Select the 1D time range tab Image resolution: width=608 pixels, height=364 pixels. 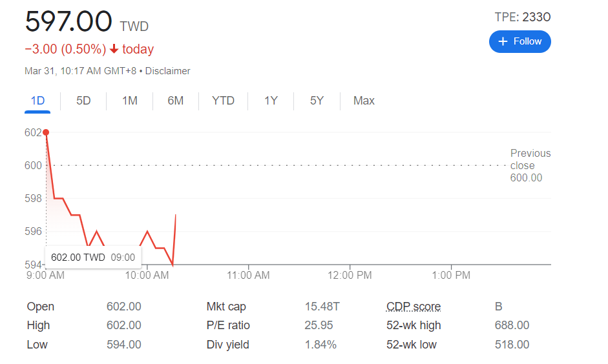[x=37, y=101]
